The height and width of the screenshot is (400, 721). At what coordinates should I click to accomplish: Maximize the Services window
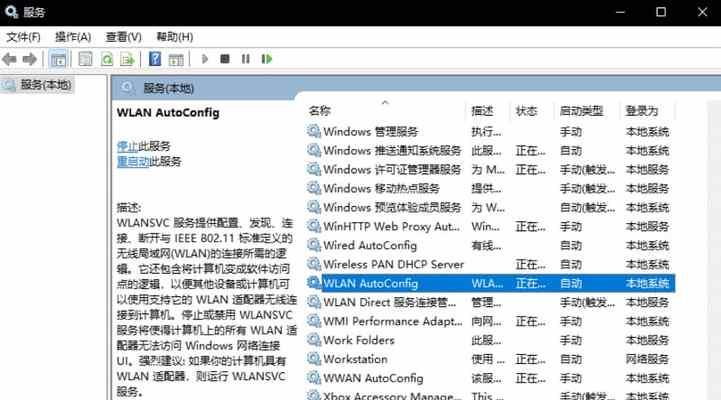point(661,12)
